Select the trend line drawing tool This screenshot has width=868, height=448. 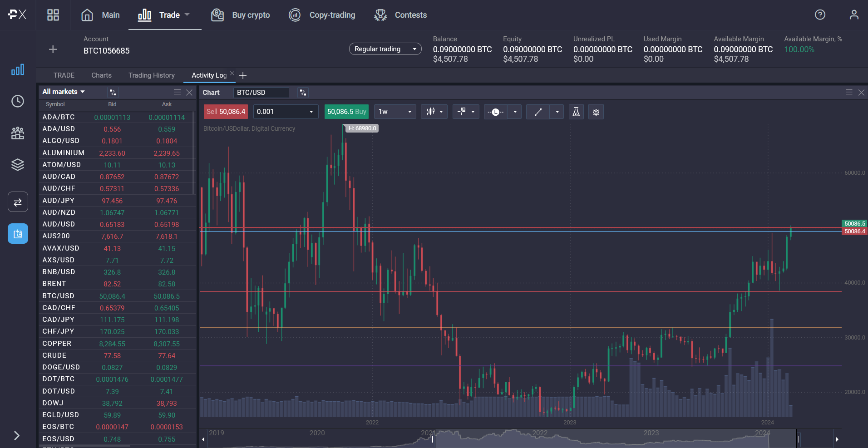(x=538, y=112)
